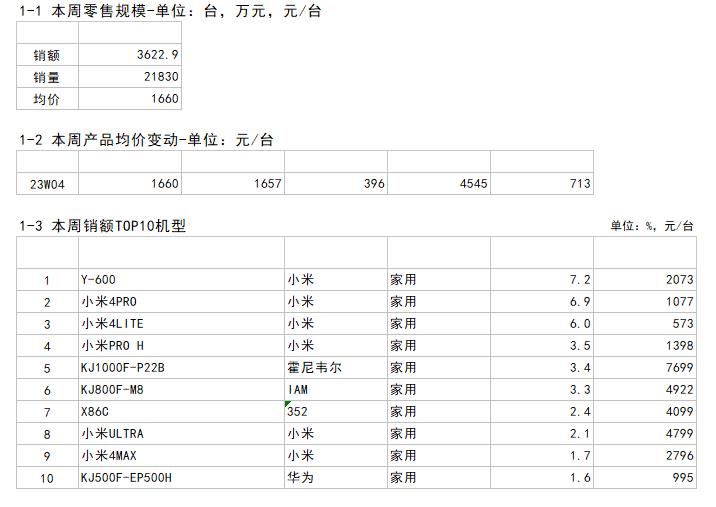Select price cell 2073
The width and height of the screenshot is (716, 507).
pos(645,280)
